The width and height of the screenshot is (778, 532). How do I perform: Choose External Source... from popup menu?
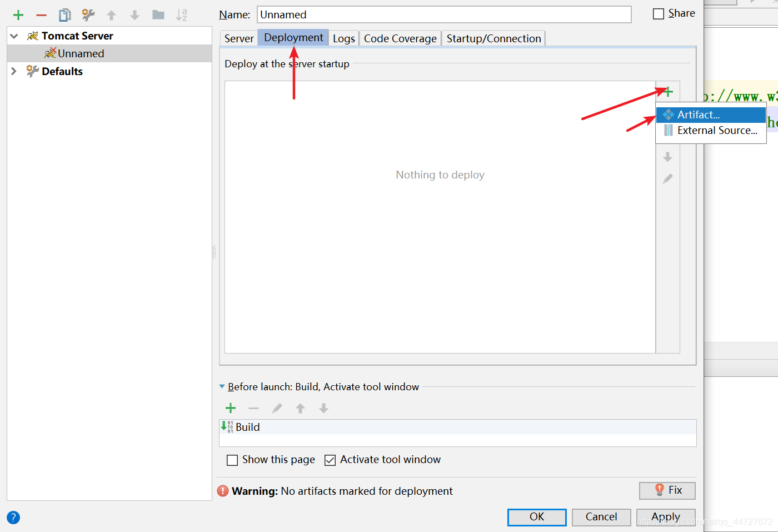pyautogui.click(x=711, y=131)
